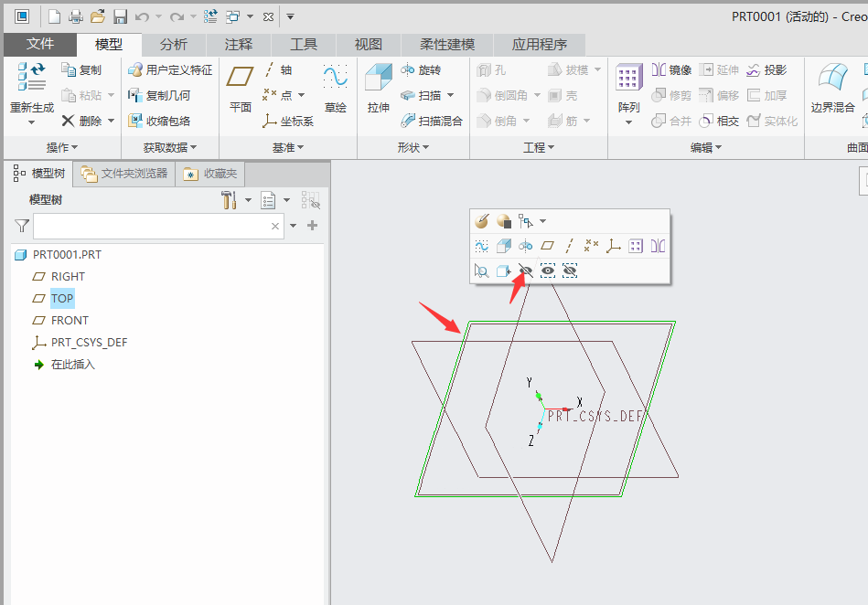
Task: Click the 复制 (Copy) command
Action: click(81, 70)
